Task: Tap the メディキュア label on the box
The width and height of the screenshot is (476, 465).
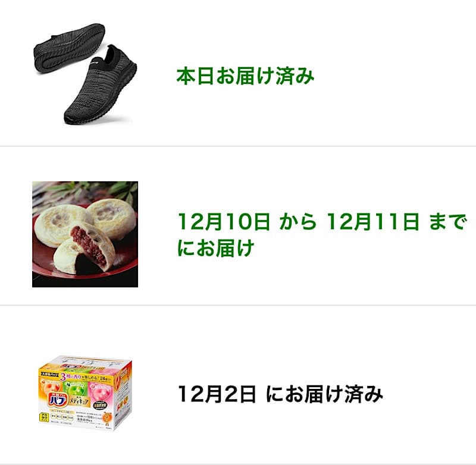Action: click(x=80, y=402)
